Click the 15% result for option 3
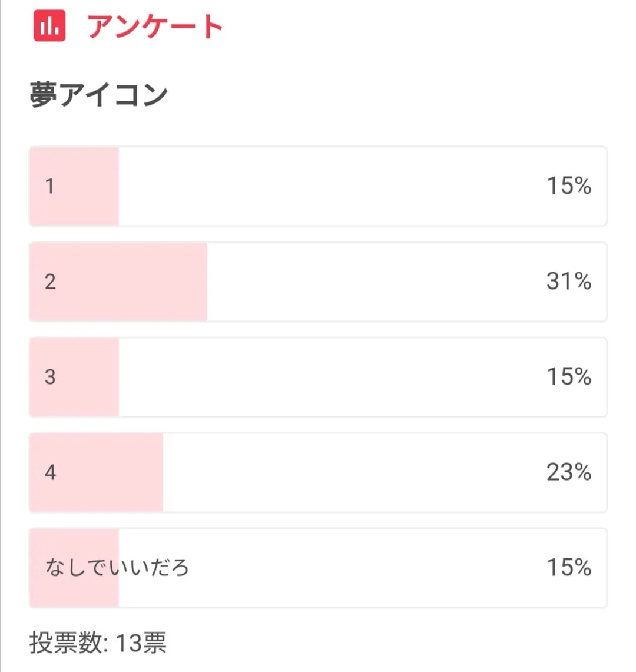This screenshot has height=672, width=636. (x=568, y=377)
